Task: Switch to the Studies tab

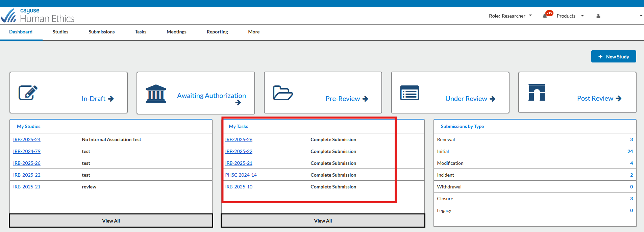Action: tap(60, 32)
